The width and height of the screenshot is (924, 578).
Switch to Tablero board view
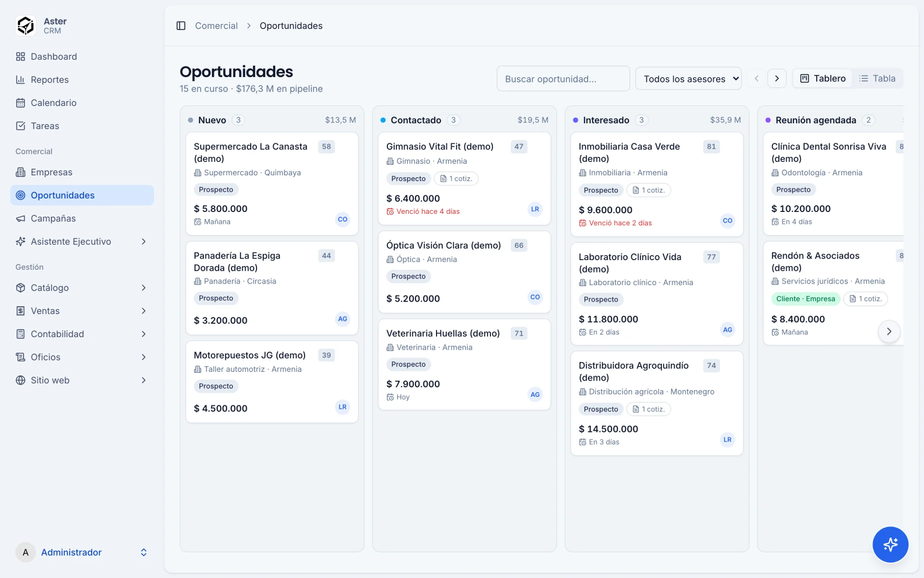823,79
